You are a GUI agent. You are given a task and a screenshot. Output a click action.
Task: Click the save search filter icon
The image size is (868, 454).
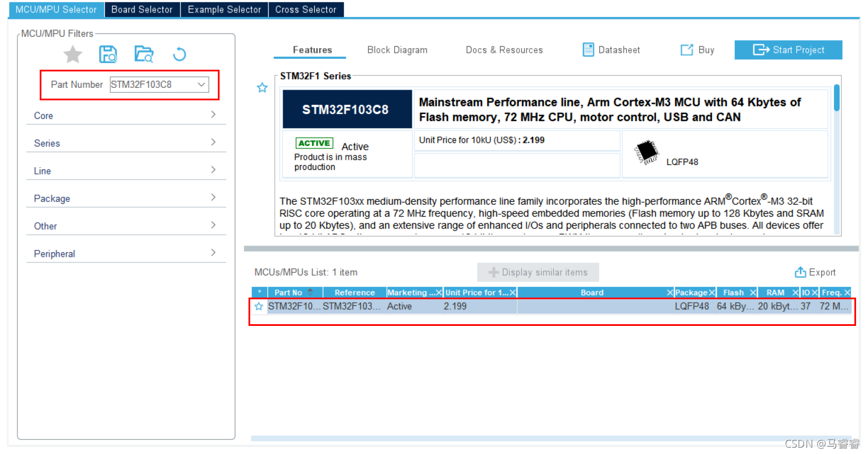(108, 54)
